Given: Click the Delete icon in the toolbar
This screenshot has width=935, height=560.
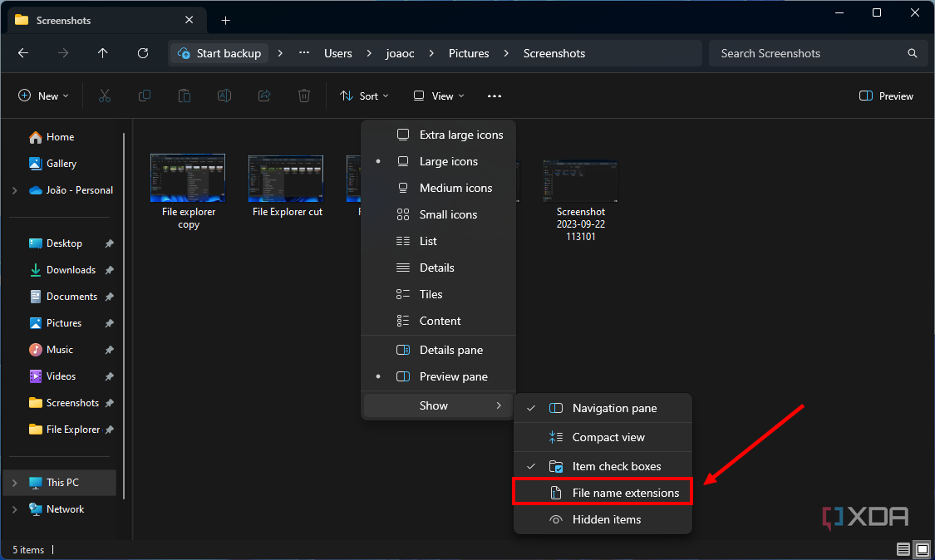Looking at the screenshot, I should (x=303, y=96).
